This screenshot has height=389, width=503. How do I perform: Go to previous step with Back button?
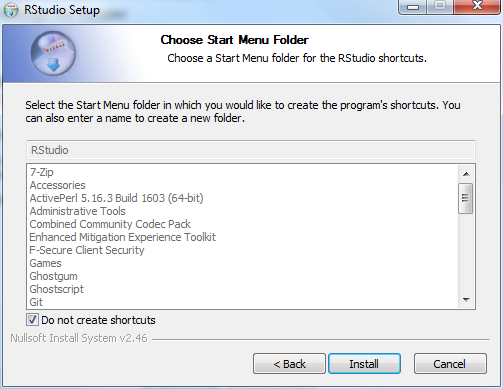pos(289,364)
